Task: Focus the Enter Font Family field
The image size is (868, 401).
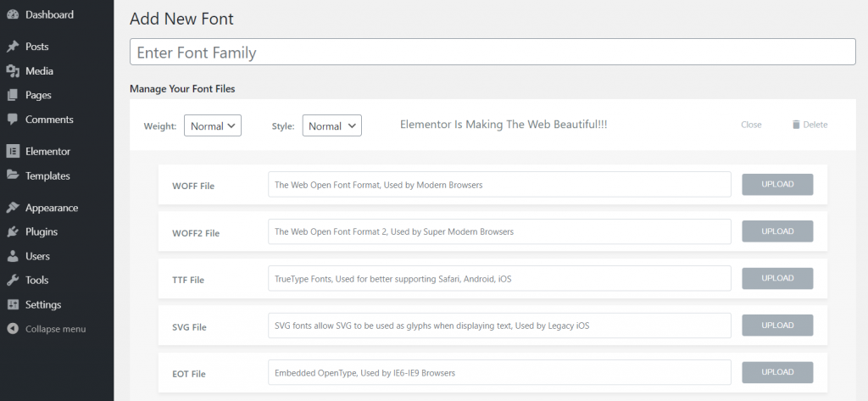Action: click(492, 53)
